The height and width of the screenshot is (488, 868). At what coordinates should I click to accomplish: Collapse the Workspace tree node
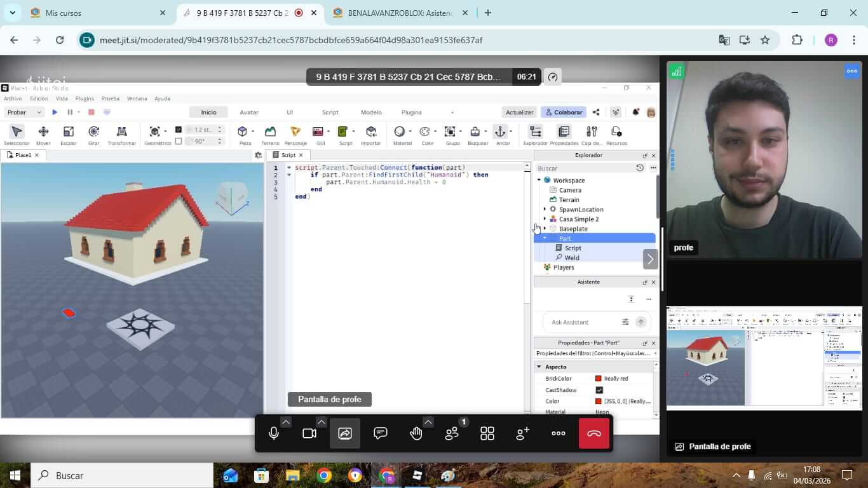click(x=539, y=180)
